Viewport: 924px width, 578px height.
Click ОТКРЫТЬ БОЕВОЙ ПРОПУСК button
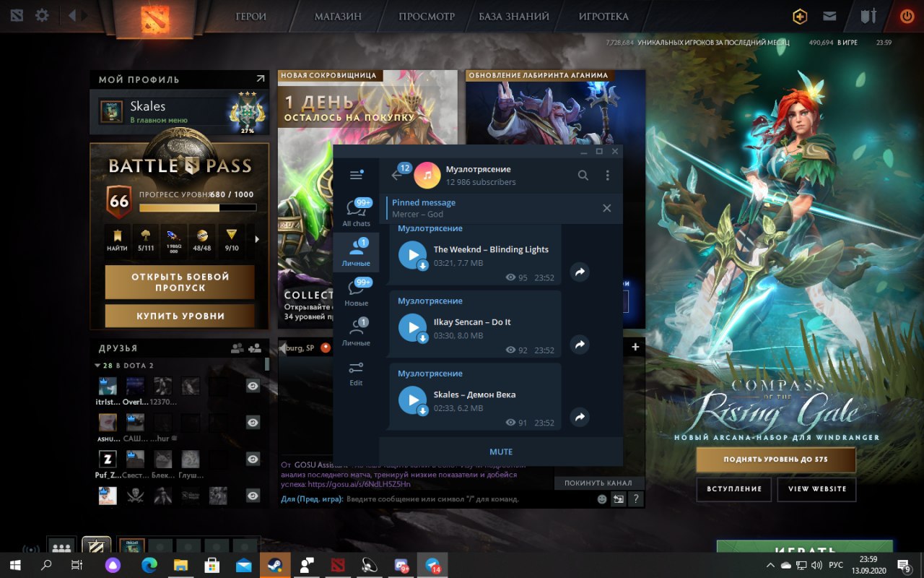(x=180, y=282)
